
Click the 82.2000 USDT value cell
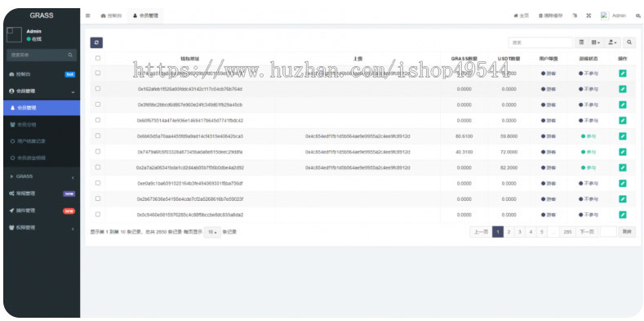pos(509,167)
